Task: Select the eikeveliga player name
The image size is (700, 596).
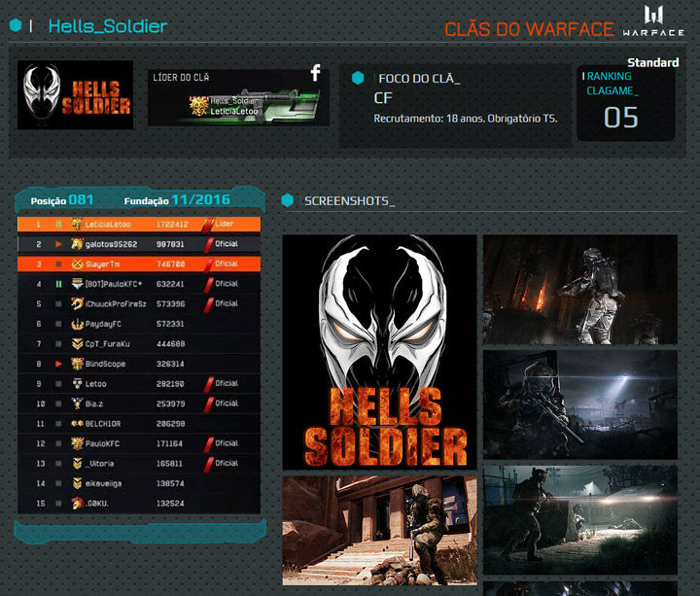Action: tap(104, 483)
